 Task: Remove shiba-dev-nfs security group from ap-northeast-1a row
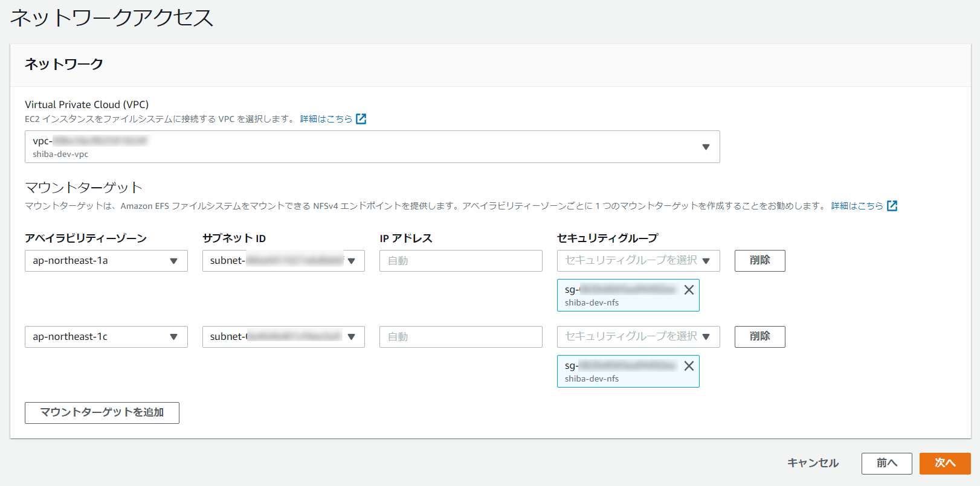pos(689,290)
